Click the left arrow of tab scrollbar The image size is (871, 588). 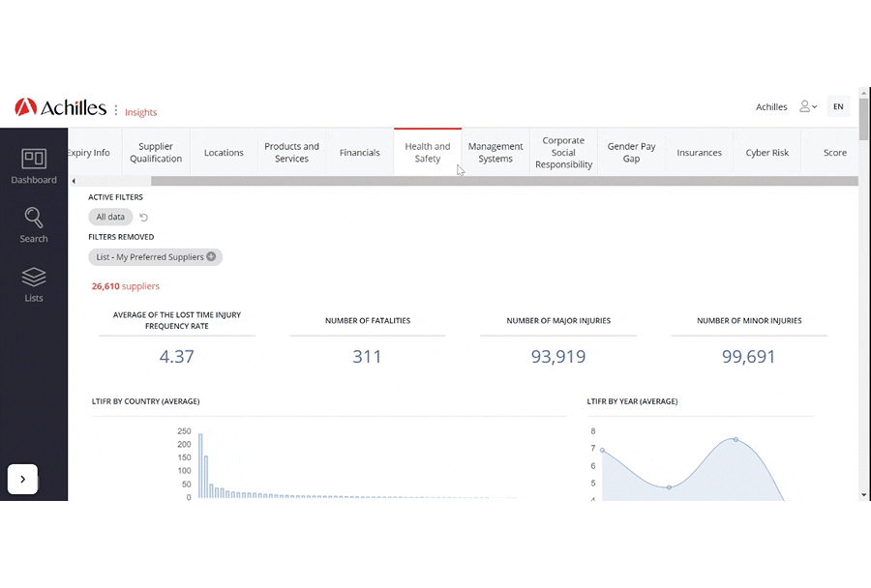pyautogui.click(x=74, y=181)
